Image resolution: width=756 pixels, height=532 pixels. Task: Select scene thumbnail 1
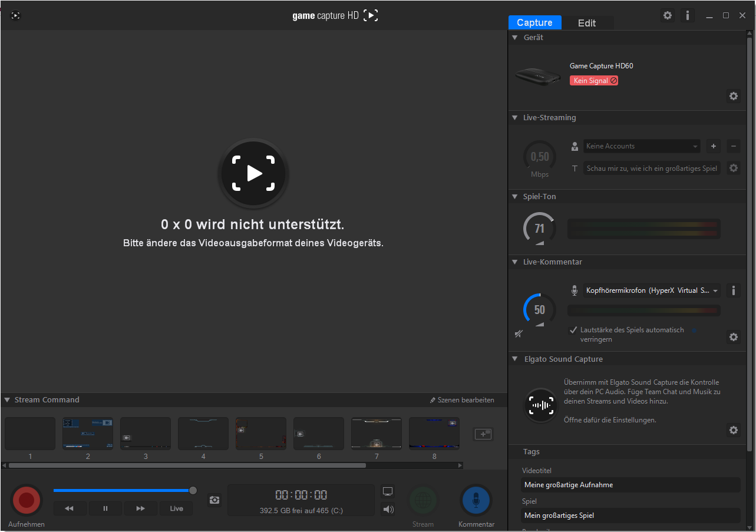[x=30, y=434]
